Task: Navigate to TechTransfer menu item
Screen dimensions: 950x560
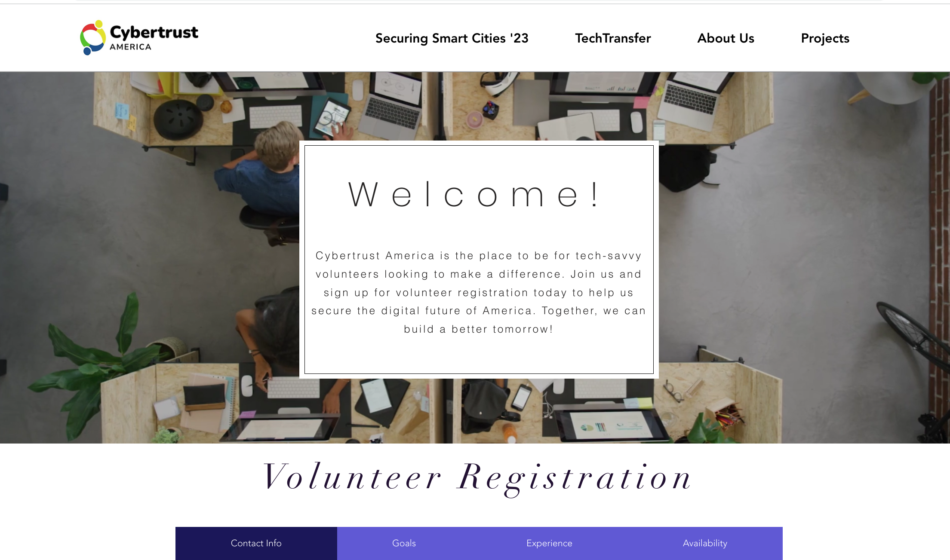Action: [x=613, y=39]
